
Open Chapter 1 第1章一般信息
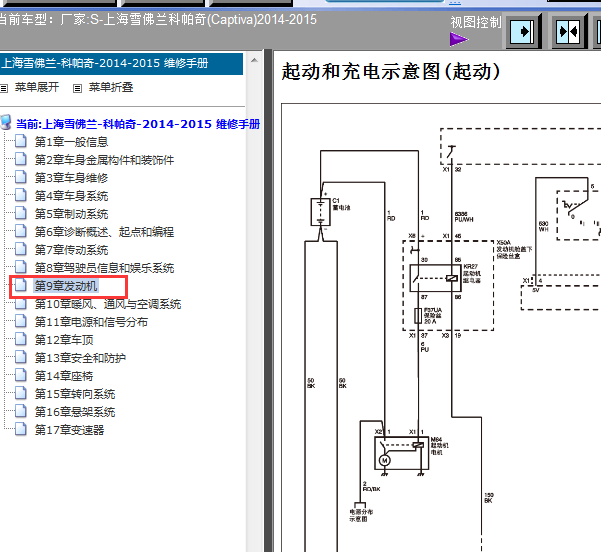point(71,142)
